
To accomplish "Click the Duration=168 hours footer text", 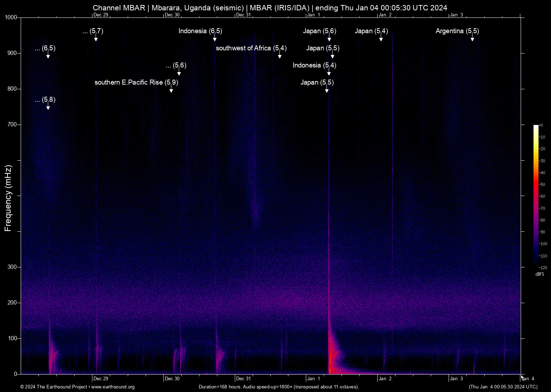I will (279, 387).
